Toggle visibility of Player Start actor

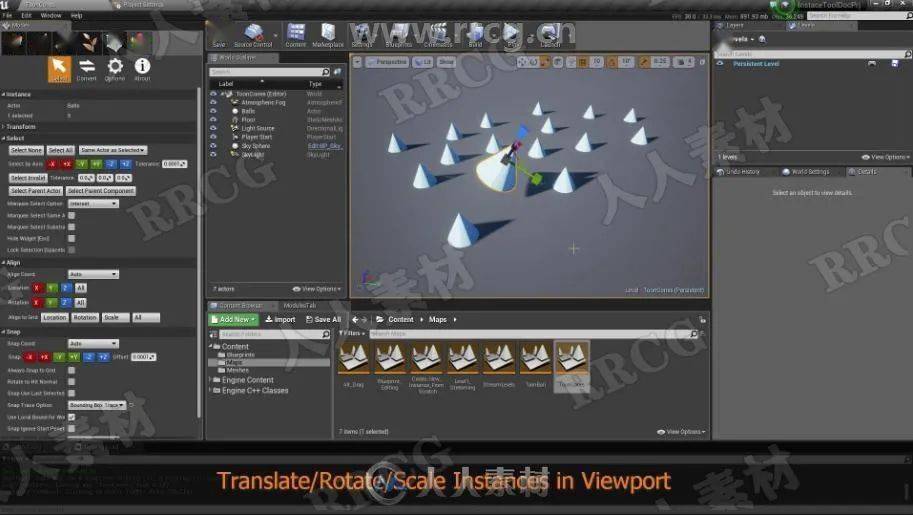pyautogui.click(x=213, y=137)
